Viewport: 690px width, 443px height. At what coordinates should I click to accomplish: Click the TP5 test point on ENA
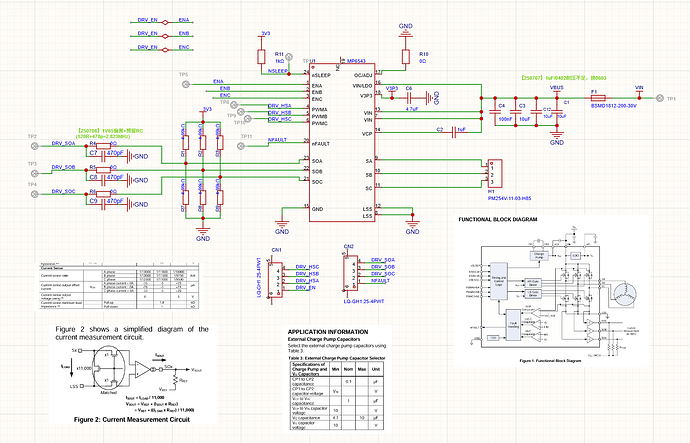186,84
